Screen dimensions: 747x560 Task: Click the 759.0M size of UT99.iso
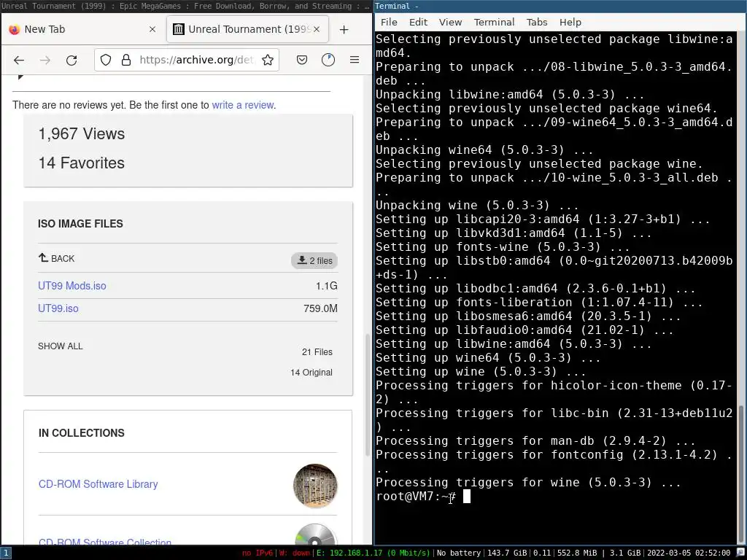tap(321, 308)
